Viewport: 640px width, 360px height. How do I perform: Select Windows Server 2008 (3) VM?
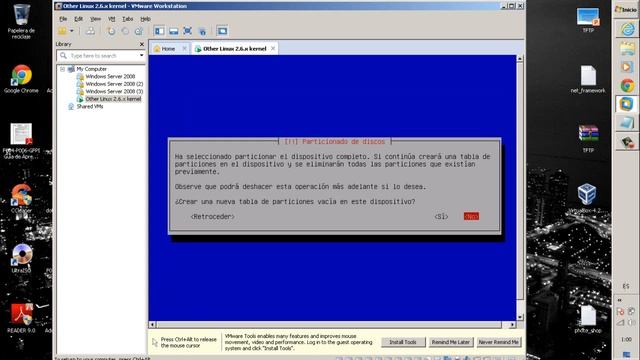pyautogui.click(x=114, y=91)
